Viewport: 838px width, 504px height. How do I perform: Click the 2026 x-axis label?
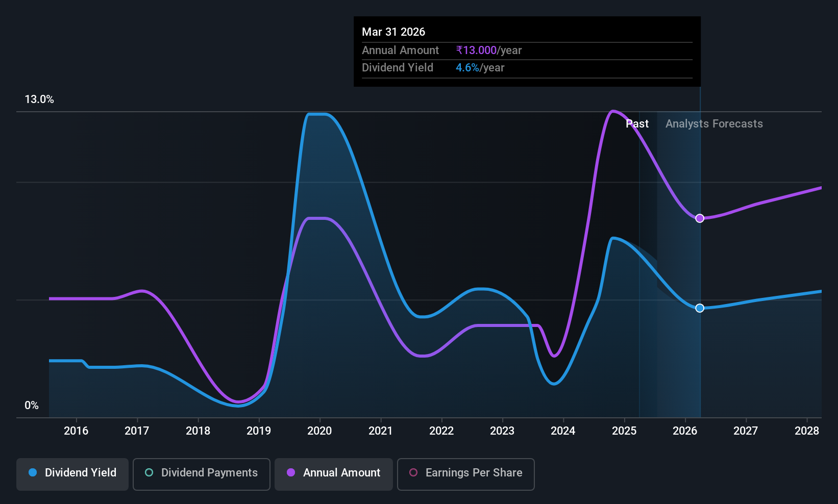pos(685,431)
